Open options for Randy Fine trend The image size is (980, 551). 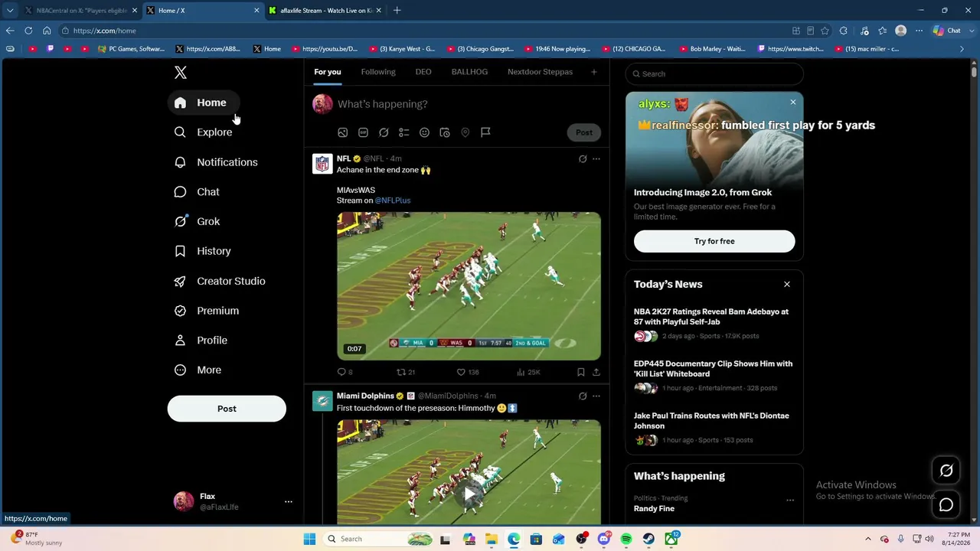(x=790, y=500)
